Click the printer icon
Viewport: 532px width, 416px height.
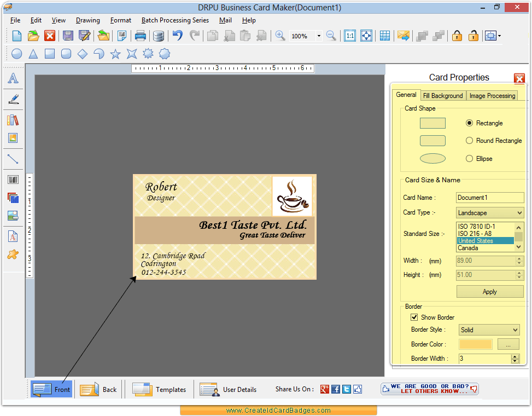point(140,36)
